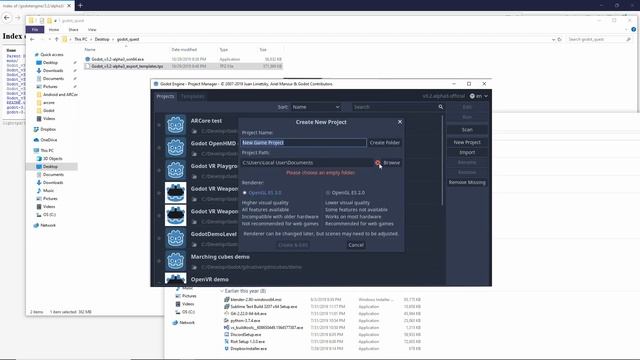Click the OpenVR demo headset icon
This screenshot has height=360, width=640.
pos(176,278)
